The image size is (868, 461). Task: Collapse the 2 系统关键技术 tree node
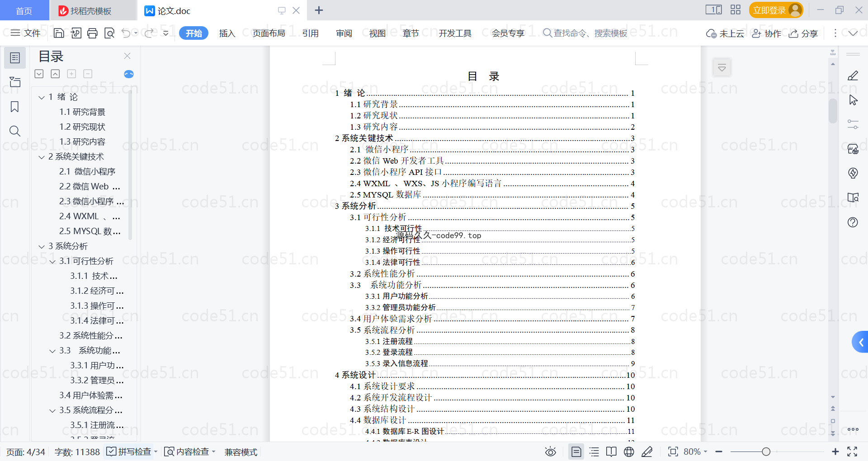click(x=42, y=157)
